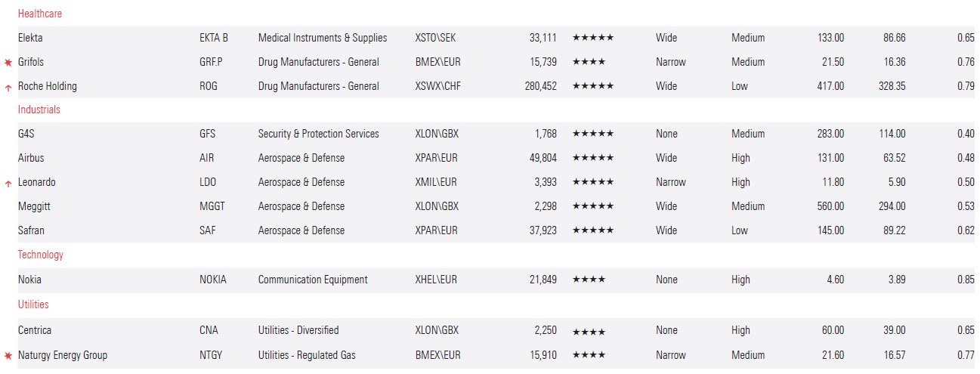The height and width of the screenshot is (374, 980).
Task: Click the four-star rating for Nokia
Action: point(589,280)
